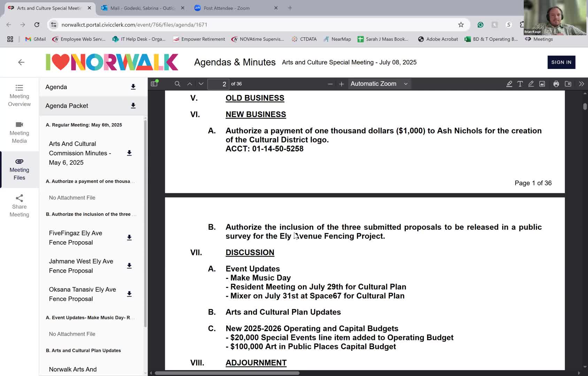Viewport: 588px width, 376px height.
Task: Download Jahmane West Ely Ave Fence Proposal
Action: point(129,266)
